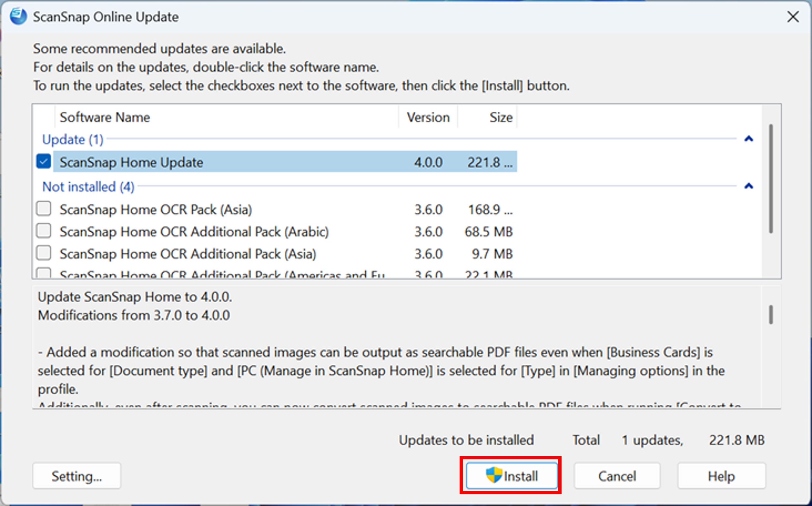Tick OCR Additional Pack (Asia) checkbox
812x506 pixels.
point(44,253)
